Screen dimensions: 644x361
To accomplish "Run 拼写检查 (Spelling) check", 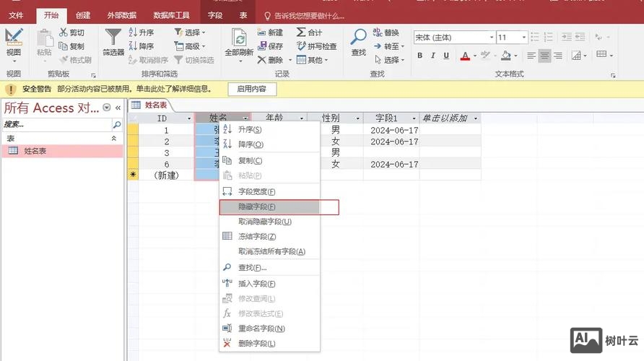I will click(x=317, y=46).
